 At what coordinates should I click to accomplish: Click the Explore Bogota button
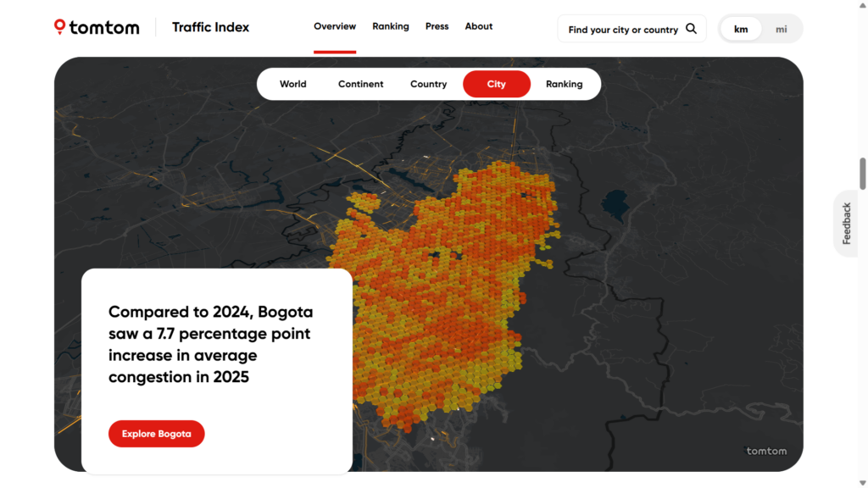[x=156, y=434]
